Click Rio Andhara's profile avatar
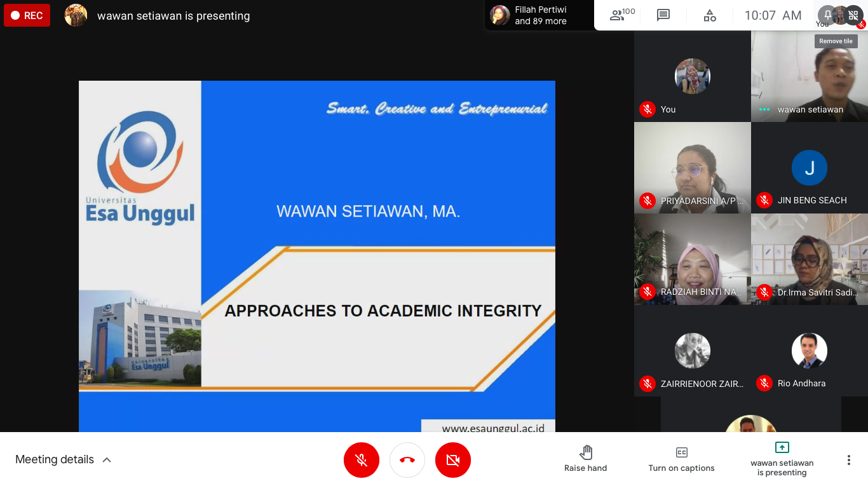Screen dimensions: 868x488 click(810, 351)
